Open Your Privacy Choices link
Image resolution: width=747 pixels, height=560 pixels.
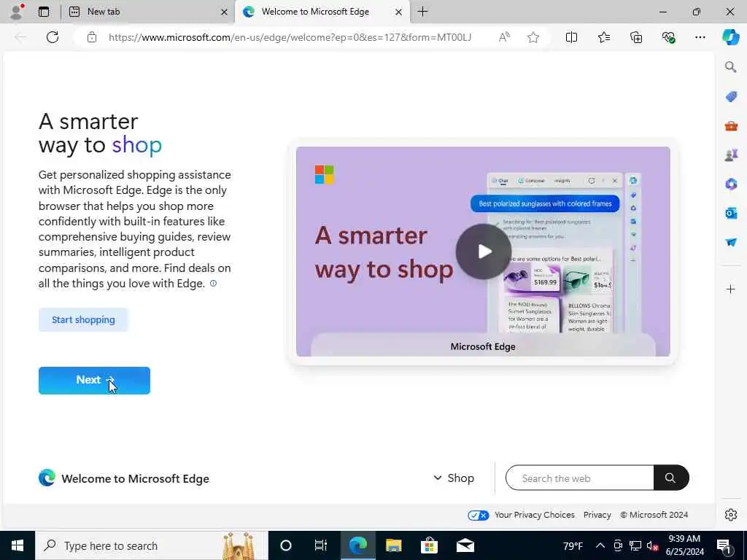(x=534, y=515)
